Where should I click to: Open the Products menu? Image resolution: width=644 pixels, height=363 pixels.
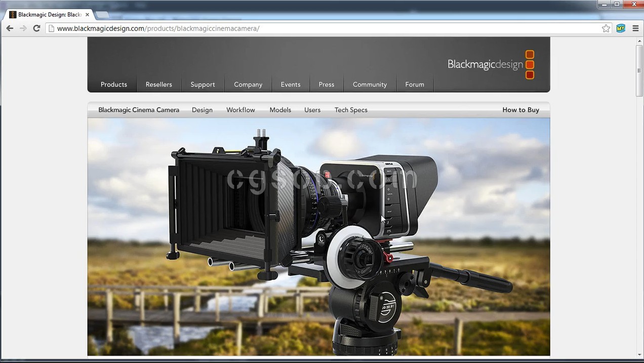click(114, 85)
